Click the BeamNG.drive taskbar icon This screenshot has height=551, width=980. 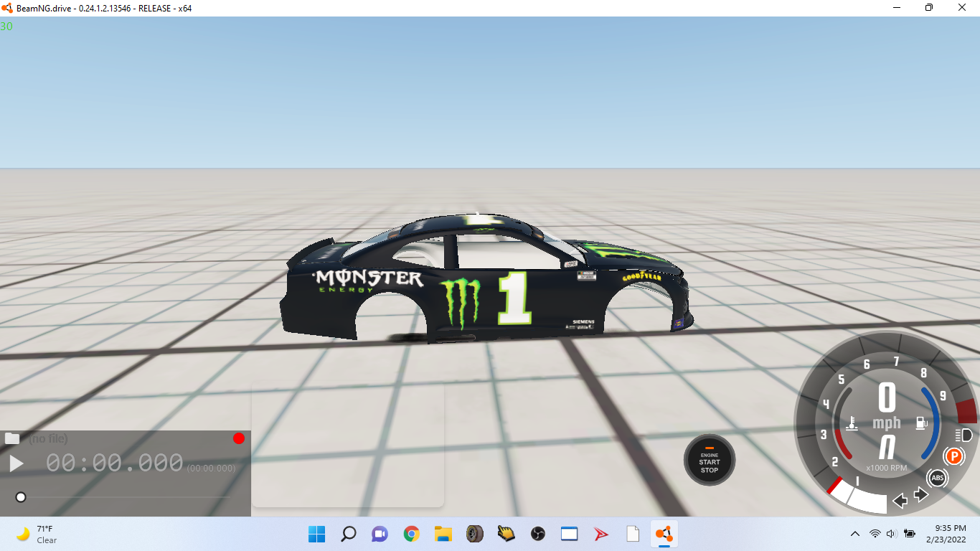coord(664,534)
